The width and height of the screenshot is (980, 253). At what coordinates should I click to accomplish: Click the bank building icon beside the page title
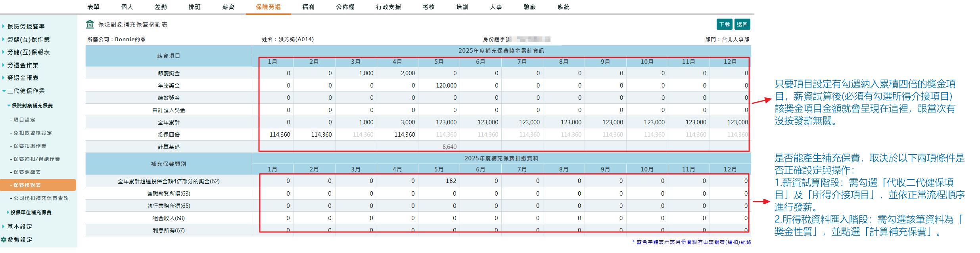pos(90,24)
